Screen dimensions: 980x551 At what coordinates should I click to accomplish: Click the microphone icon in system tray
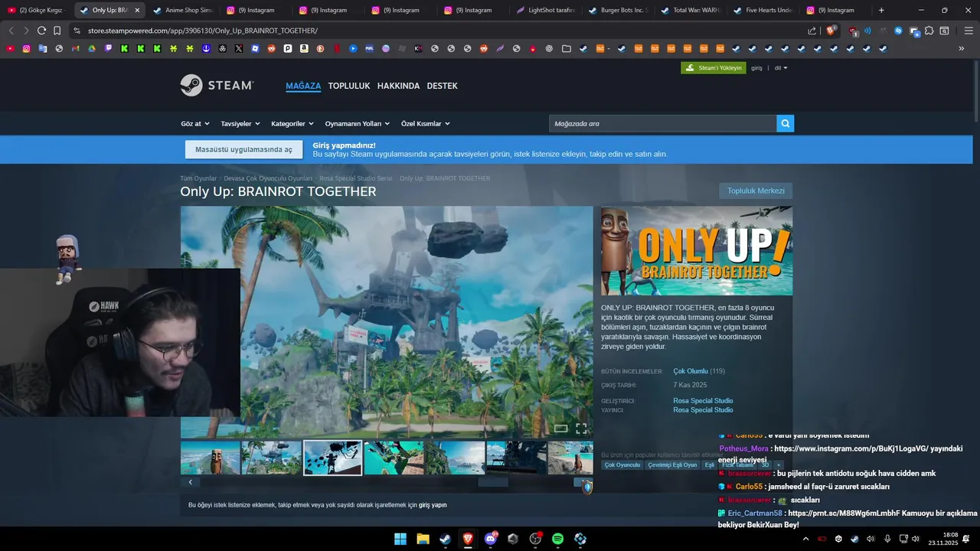(x=887, y=539)
